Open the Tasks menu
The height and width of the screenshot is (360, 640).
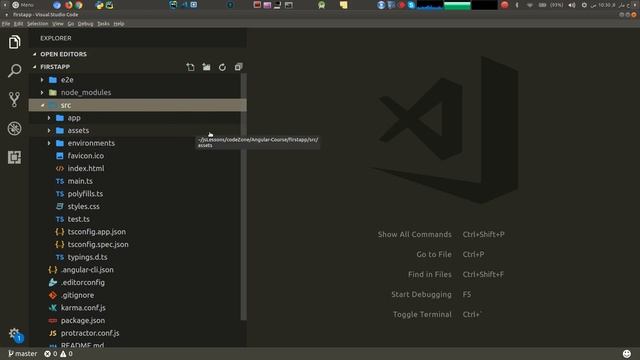pyautogui.click(x=103, y=24)
